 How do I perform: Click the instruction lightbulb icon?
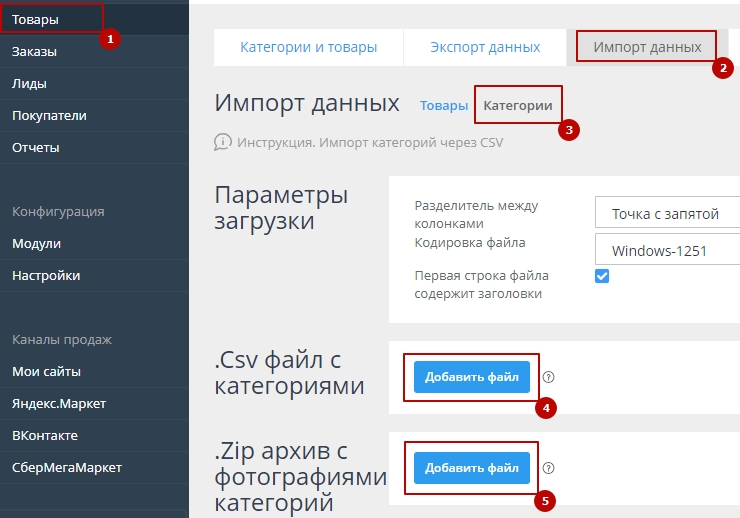pyautogui.click(x=223, y=142)
